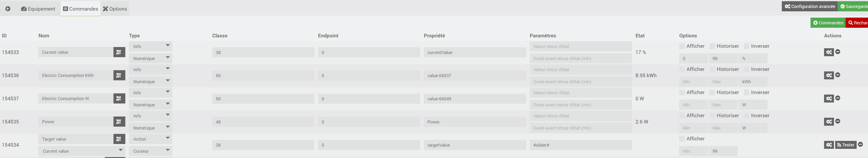Open icon picker for Power command name

[119, 122]
